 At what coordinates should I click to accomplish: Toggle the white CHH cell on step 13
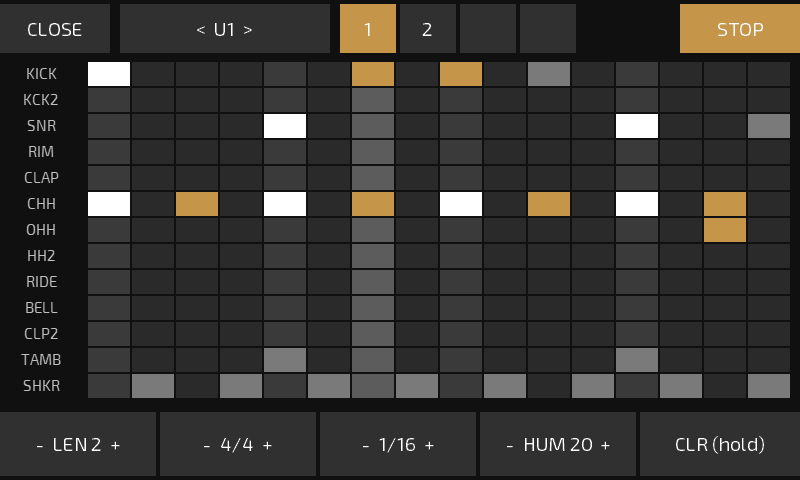637,204
